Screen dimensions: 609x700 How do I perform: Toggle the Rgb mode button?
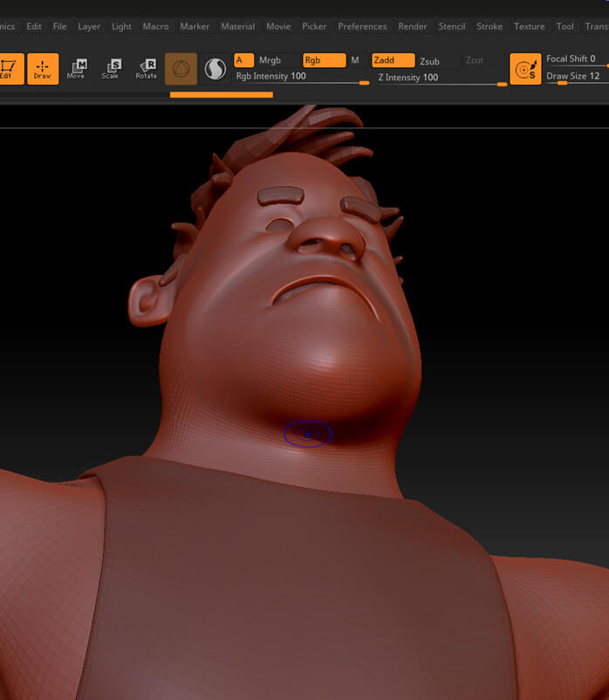pyautogui.click(x=324, y=60)
